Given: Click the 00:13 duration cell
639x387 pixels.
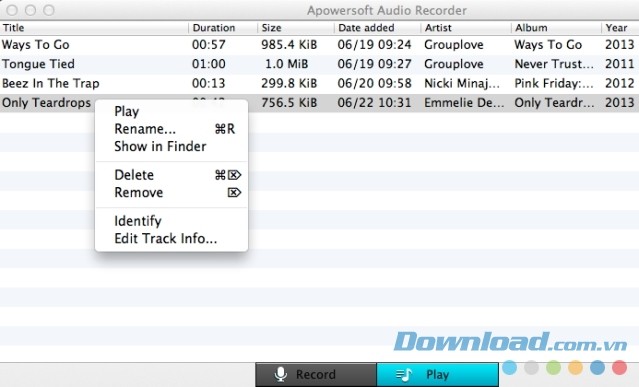Looking at the screenshot, I should pyautogui.click(x=209, y=83).
